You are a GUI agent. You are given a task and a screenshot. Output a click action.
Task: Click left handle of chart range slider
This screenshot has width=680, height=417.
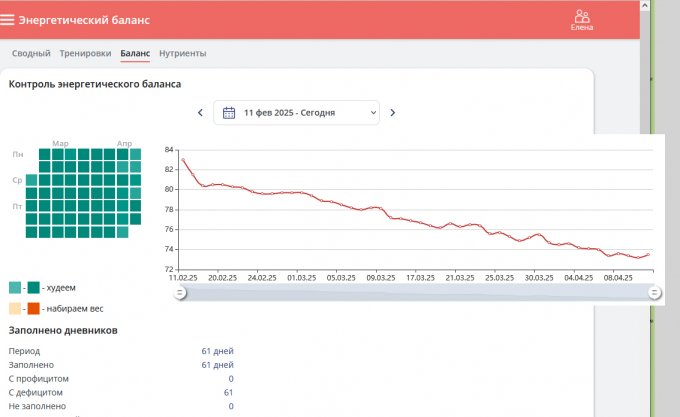tap(180, 292)
